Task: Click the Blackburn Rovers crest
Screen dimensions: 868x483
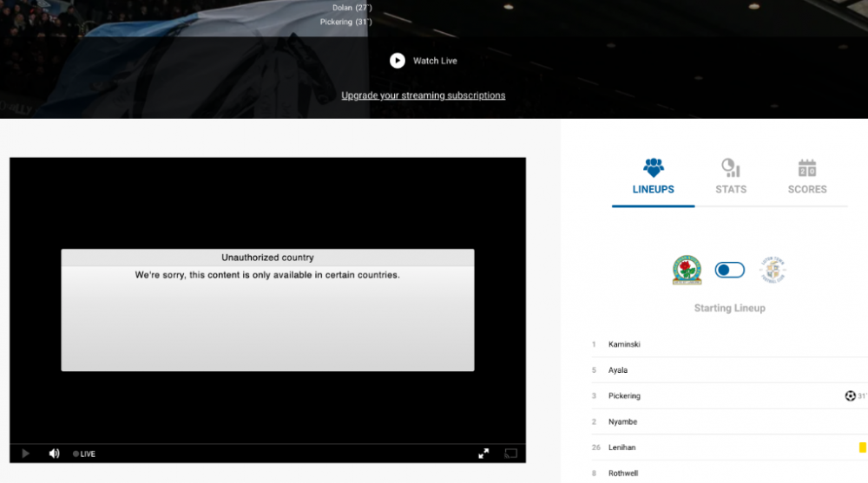Action: pos(687,271)
